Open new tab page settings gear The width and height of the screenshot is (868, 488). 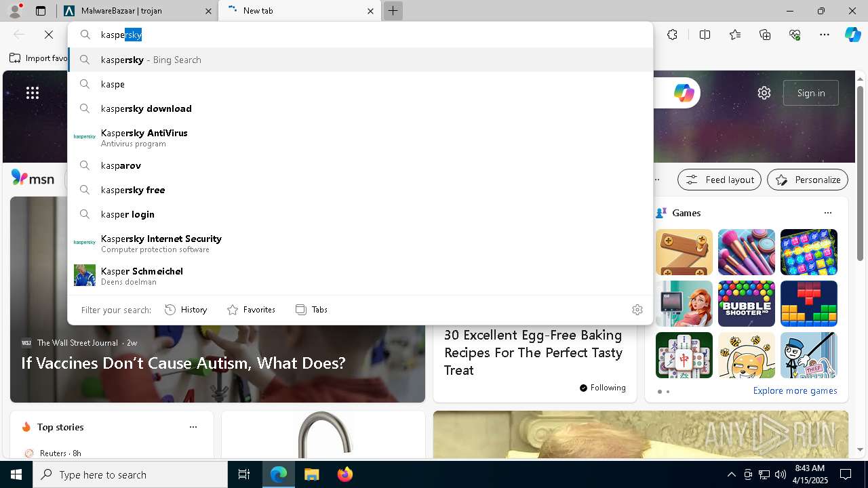pyautogui.click(x=764, y=93)
